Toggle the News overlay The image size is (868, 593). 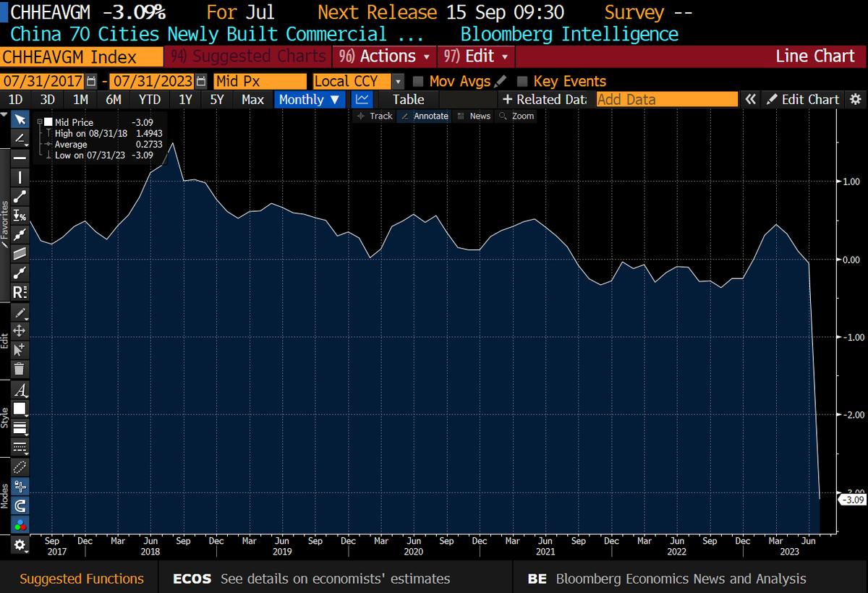pos(474,116)
